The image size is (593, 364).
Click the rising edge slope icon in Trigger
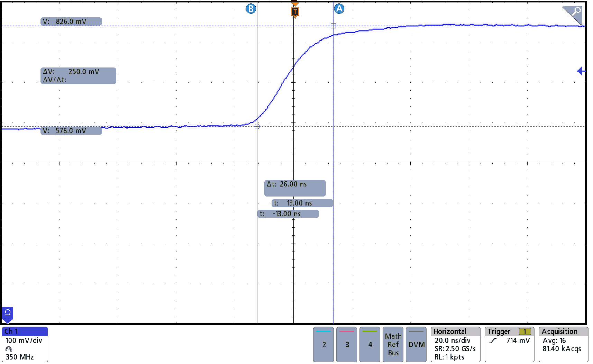[x=493, y=341]
